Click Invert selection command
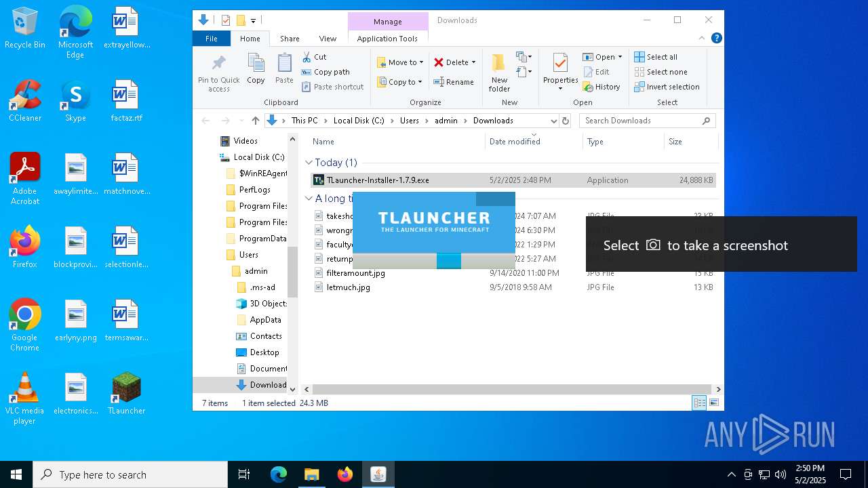The width and height of the screenshot is (868, 488). [667, 87]
